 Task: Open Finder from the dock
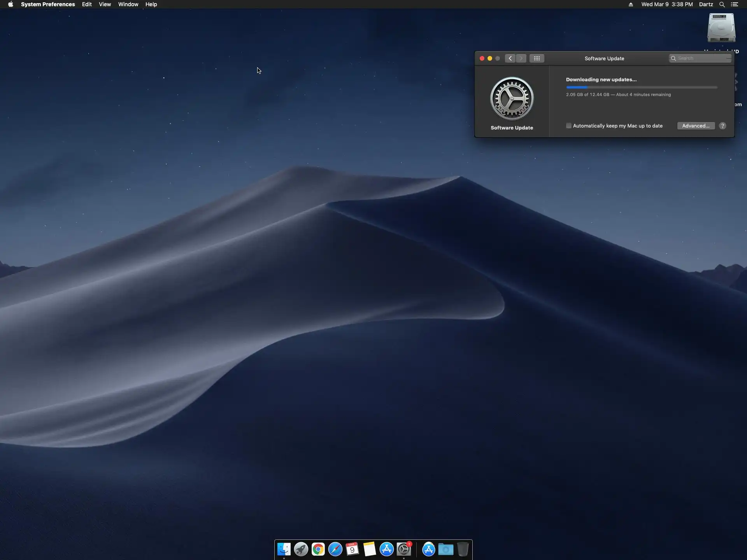click(x=284, y=549)
